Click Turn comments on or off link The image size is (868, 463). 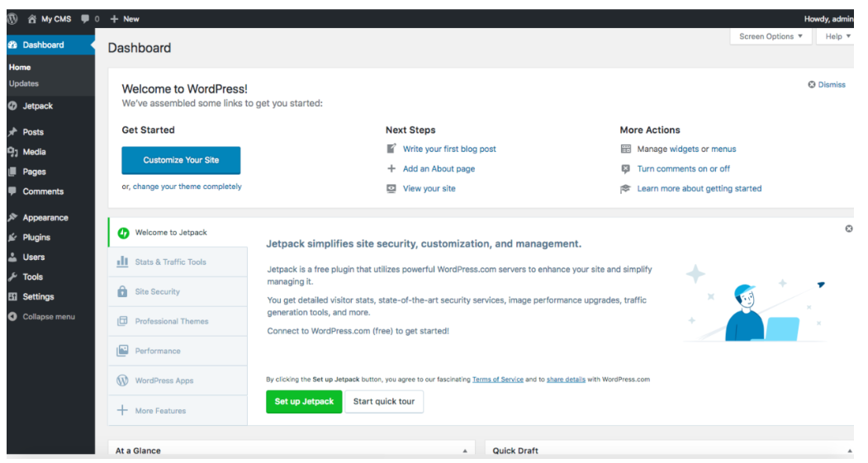[x=684, y=168]
